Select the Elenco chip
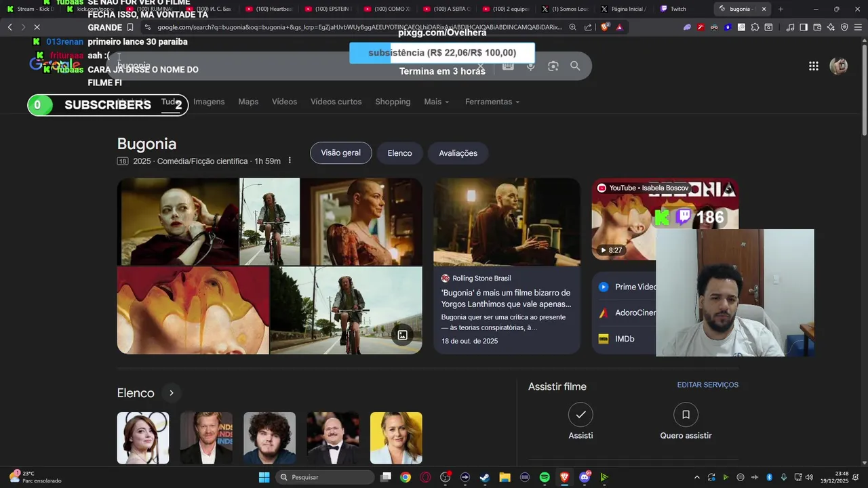 (x=399, y=153)
